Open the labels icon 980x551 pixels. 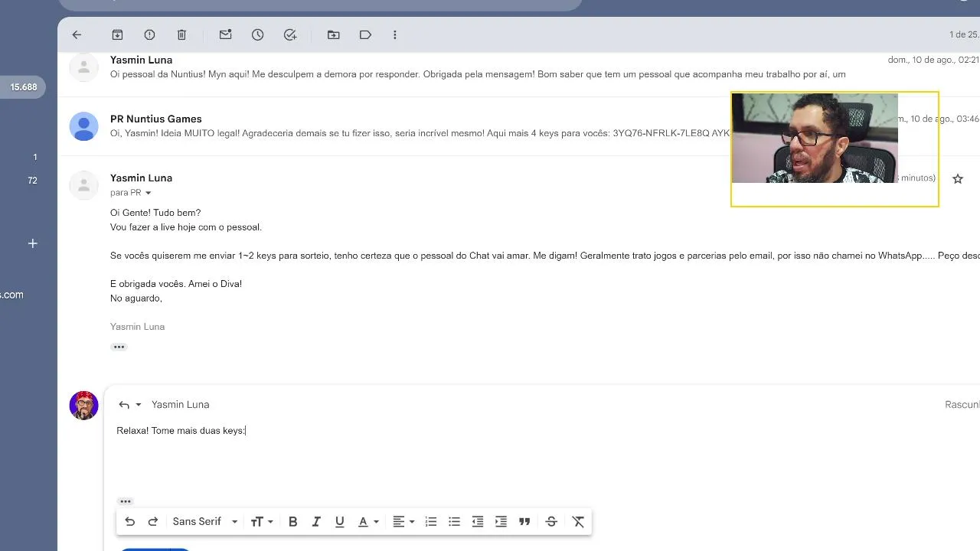coord(365,35)
